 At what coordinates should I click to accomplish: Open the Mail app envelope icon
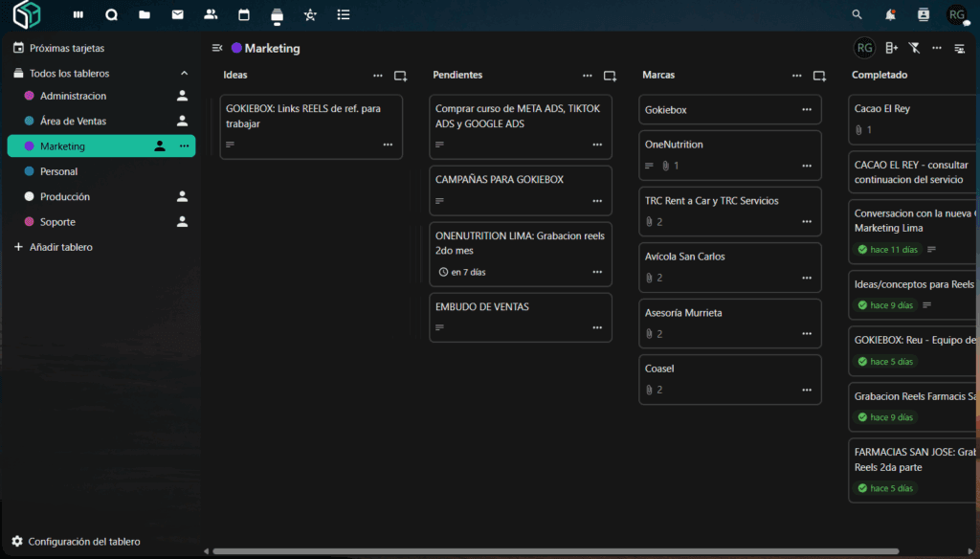point(177,14)
